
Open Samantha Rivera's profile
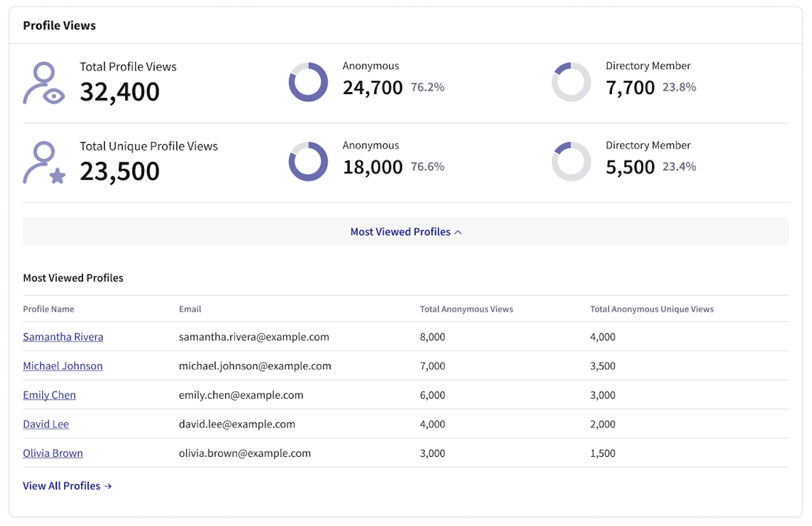[63, 337]
